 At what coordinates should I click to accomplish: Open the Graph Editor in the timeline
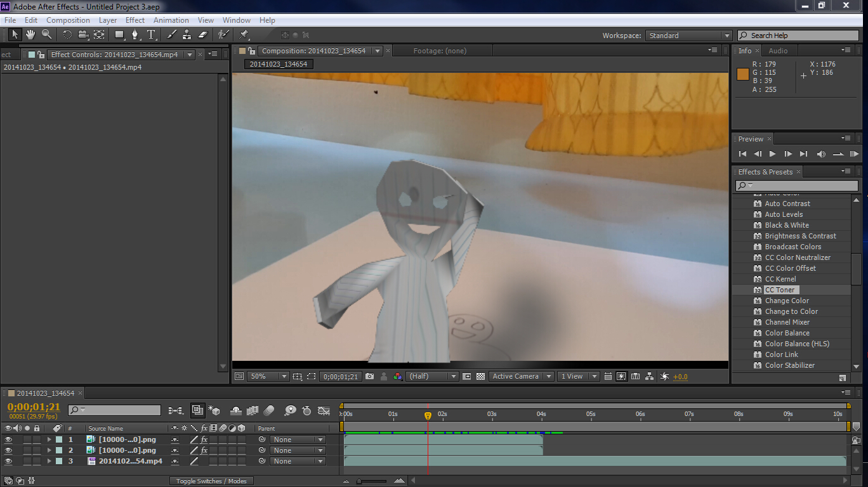[x=324, y=410]
